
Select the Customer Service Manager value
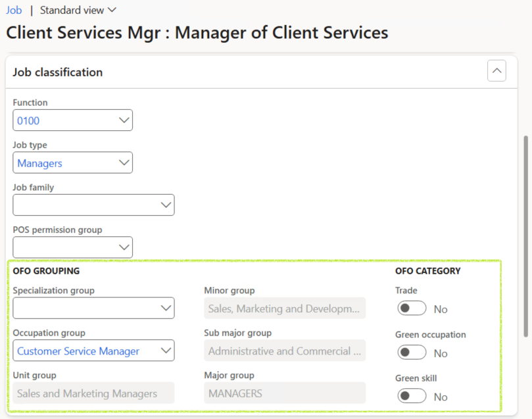[x=78, y=351]
